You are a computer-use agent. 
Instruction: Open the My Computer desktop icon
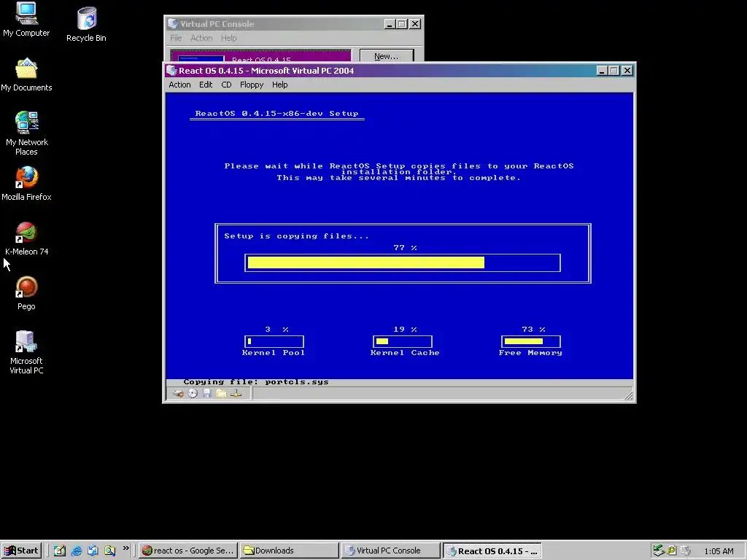point(26,20)
